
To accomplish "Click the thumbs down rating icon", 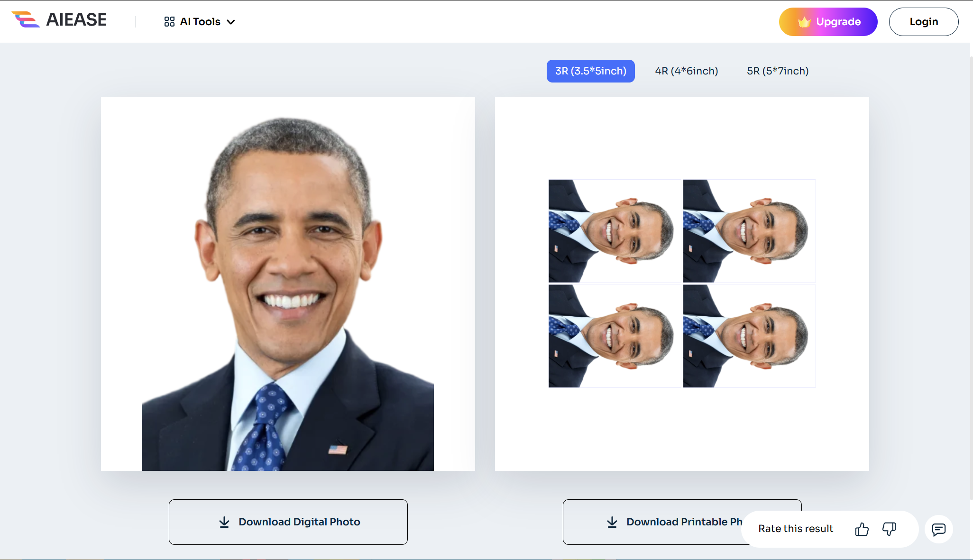I will pyautogui.click(x=889, y=529).
